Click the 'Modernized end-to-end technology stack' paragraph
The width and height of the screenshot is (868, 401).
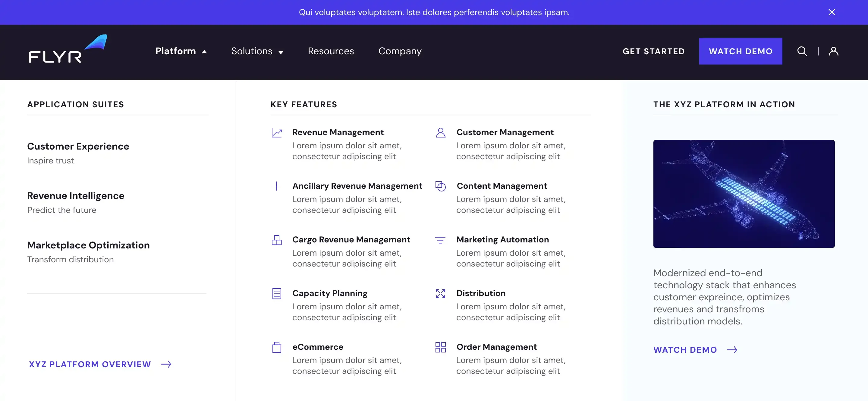pos(725,297)
